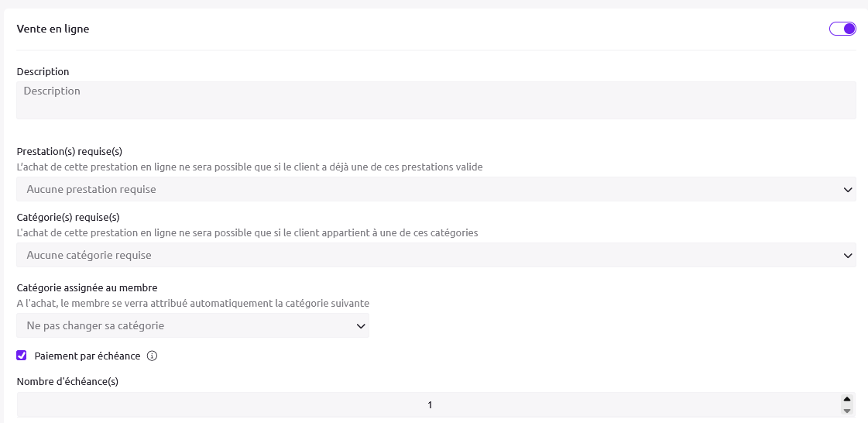Image resolution: width=868 pixels, height=423 pixels.
Task: Click the Paiement par échéance label text
Action: tap(87, 356)
